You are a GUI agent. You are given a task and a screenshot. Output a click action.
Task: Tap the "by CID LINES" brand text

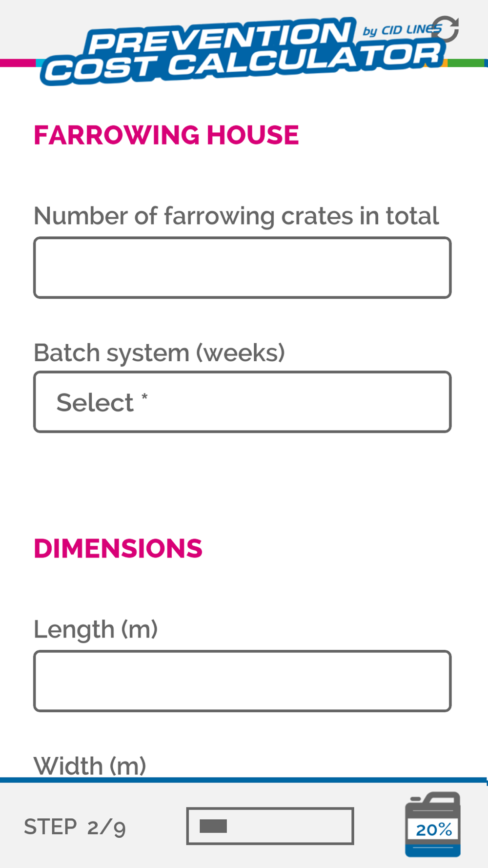point(401,30)
